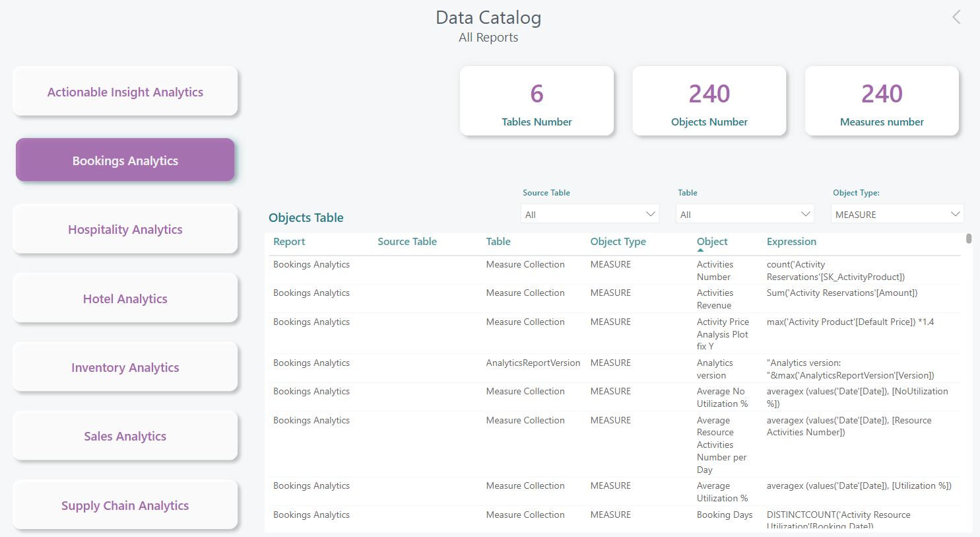Sort table by Report column header
The height and width of the screenshot is (537, 980).
(x=289, y=242)
